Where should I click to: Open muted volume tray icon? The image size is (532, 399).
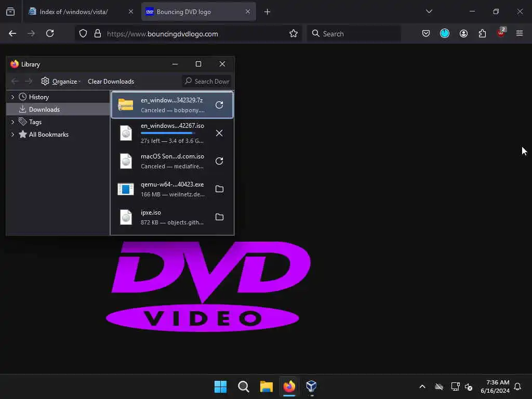click(x=469, y=387)
